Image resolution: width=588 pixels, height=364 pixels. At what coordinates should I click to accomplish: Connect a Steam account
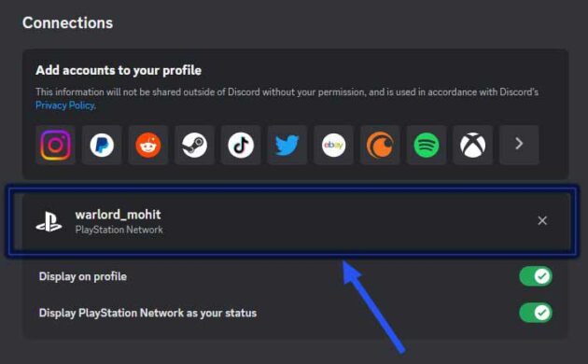[x=195, y=145]
